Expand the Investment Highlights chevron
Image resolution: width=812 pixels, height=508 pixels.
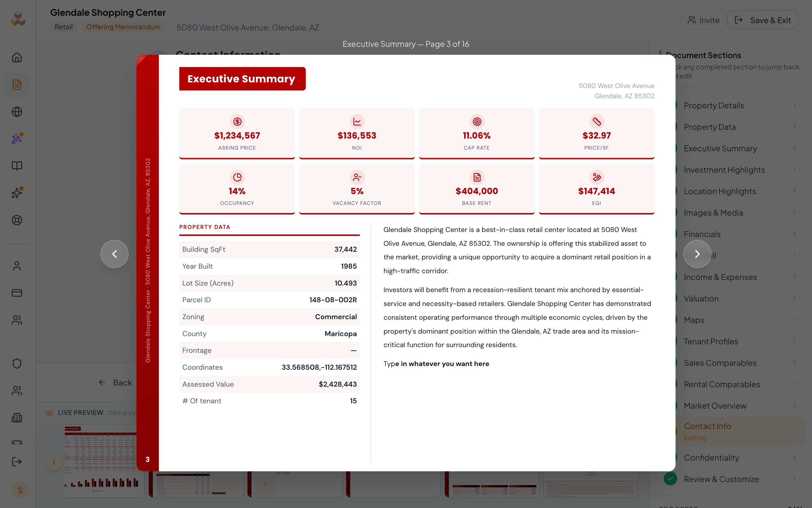[795, 170]
